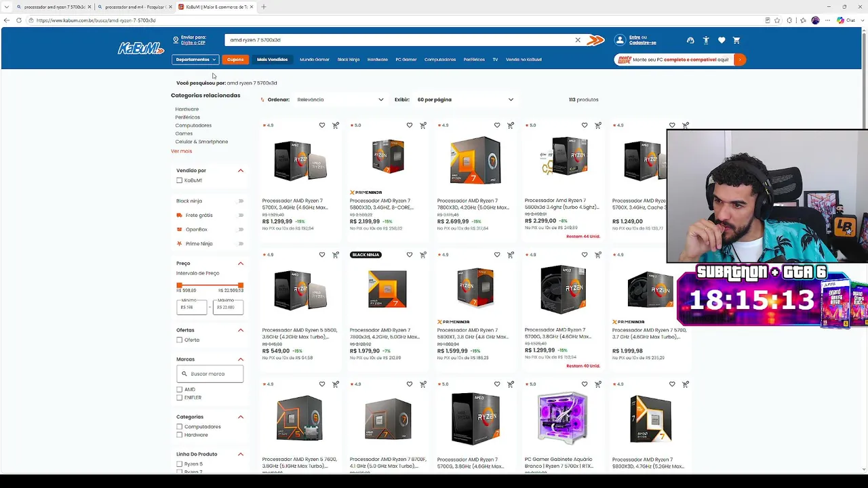Open the user account profile icon

point(620,41)
